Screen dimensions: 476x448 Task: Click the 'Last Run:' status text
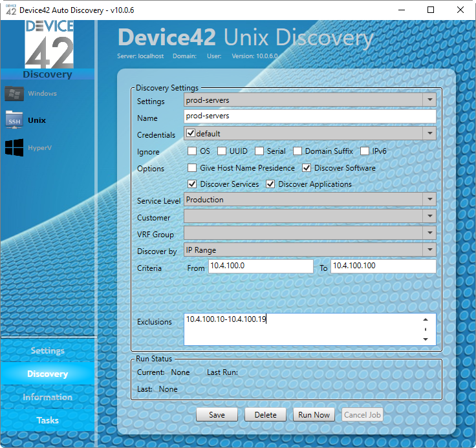tap(222, 372)
